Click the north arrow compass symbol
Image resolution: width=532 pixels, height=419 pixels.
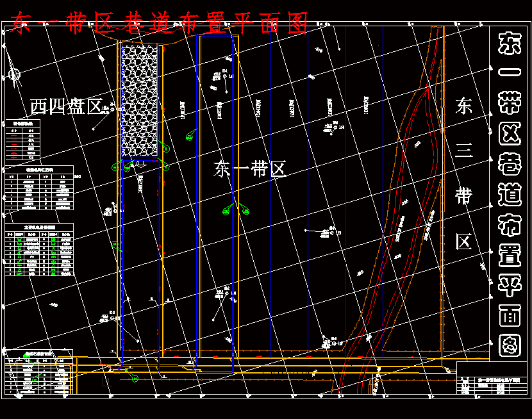[x=14, y=74]
